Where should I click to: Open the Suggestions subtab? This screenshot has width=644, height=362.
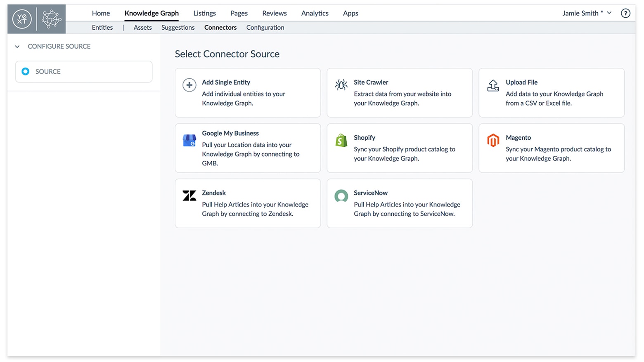point(178,28)
